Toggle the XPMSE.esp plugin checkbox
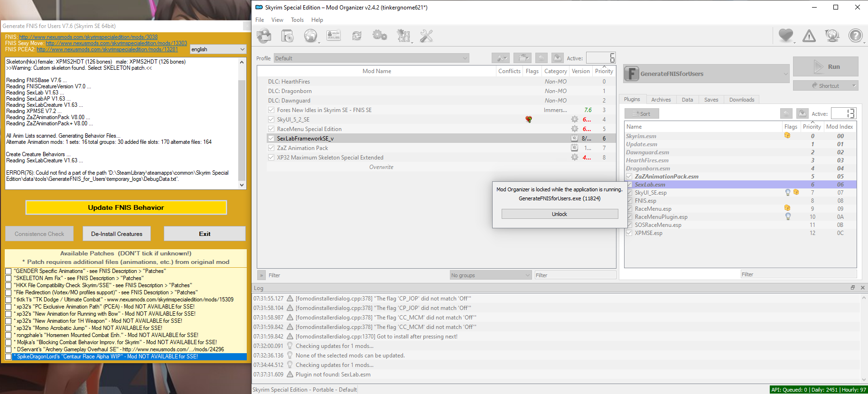This screenshot has height=394, width=868. (x=629, y=233)
